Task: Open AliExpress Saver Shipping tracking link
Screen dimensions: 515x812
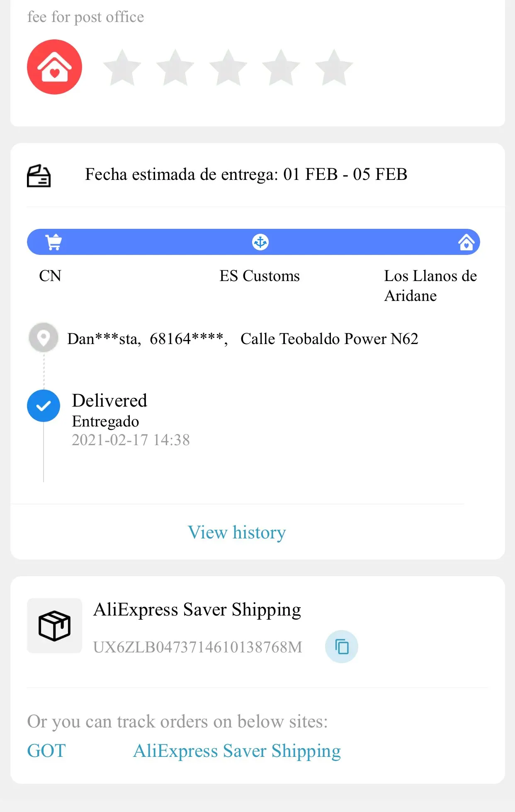Action: 237,751
